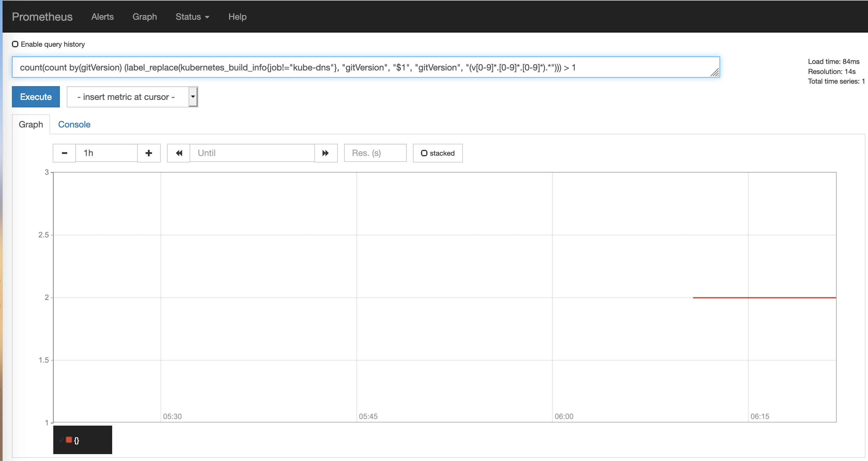Click the Until time input field
868x461 pixels.
pyautogui.click(x=252, y=153)
